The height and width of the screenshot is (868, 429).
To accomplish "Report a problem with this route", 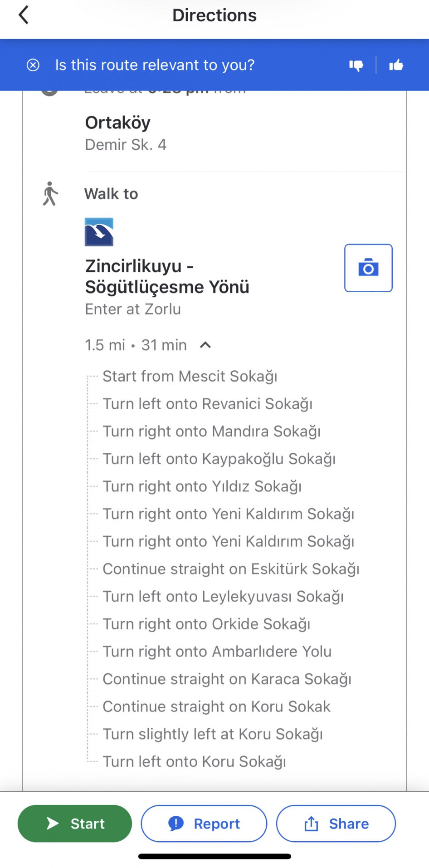I will coord(204,824).
